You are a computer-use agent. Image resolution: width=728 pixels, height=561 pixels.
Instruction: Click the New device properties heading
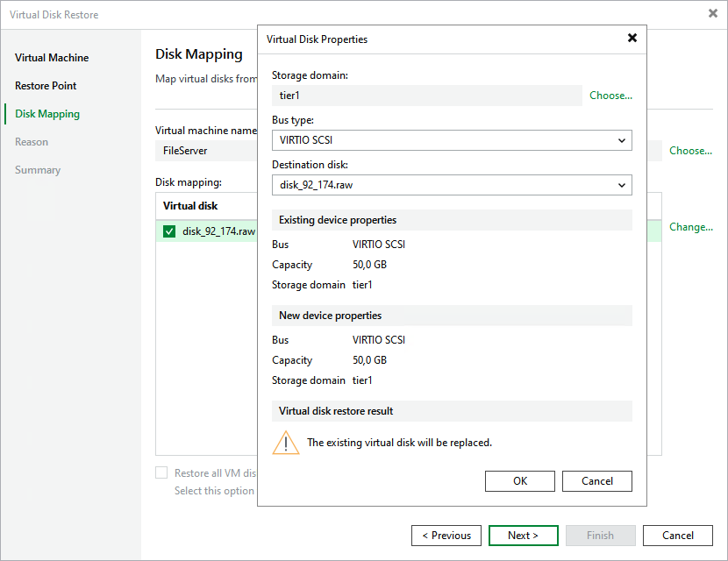pos(330,316)
